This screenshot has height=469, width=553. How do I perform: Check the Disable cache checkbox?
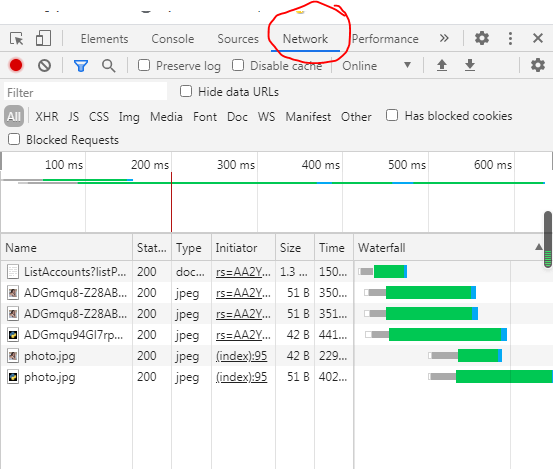238,65
